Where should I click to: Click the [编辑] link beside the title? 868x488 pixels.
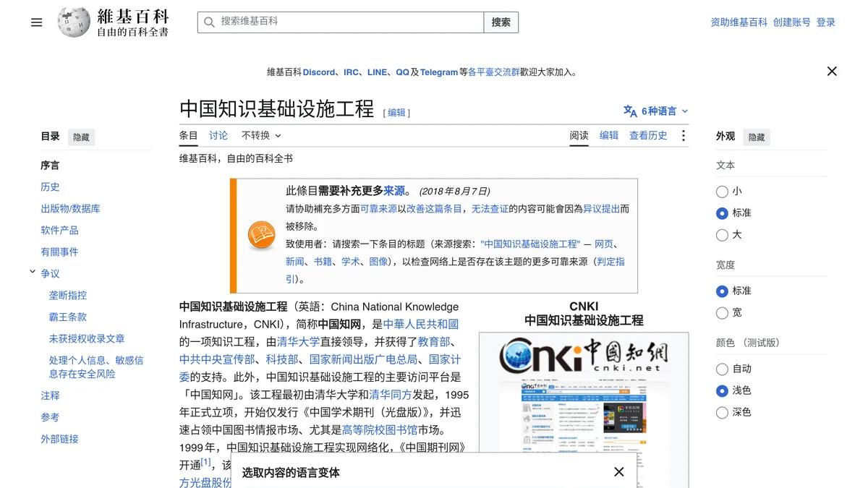click(396, 112)
